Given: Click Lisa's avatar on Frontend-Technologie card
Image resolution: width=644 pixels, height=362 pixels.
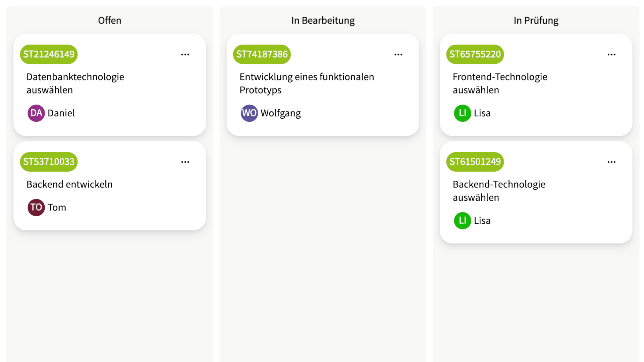Looking at the screenshot, I should click(x=462, y=113).
